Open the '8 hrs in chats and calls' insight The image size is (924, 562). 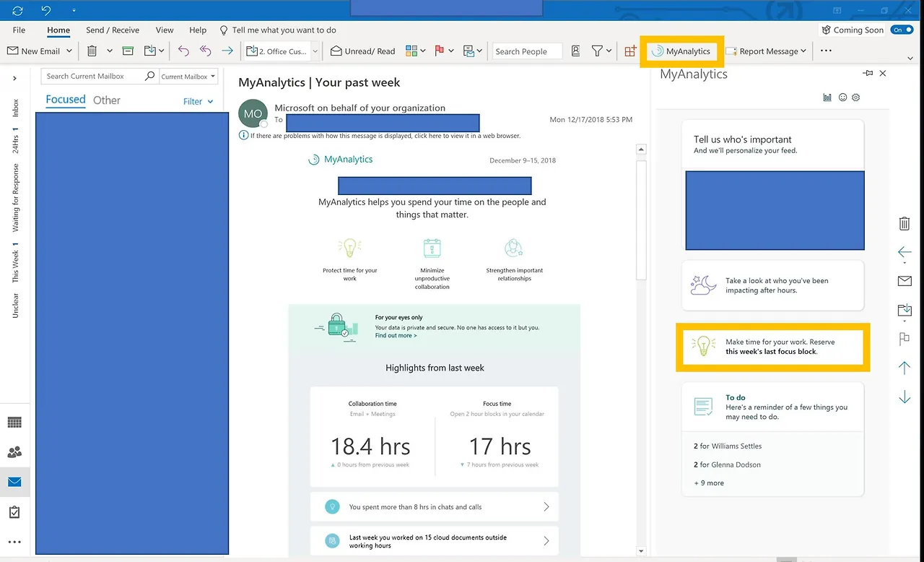(x=435, y=507)
